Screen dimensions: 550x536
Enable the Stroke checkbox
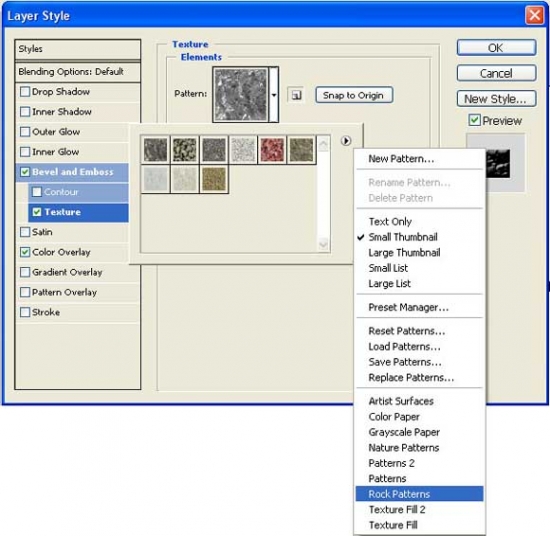pyautogui.click(x=25, y=312)
